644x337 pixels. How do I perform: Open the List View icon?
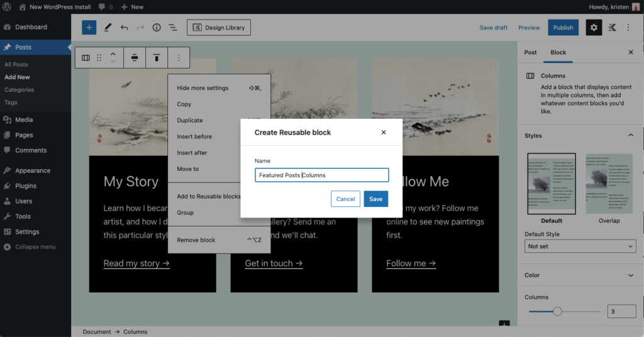pos(172,28)
